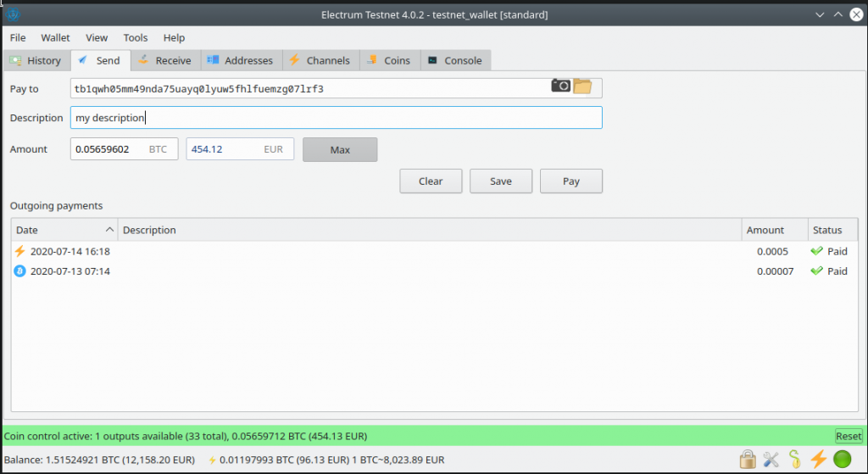
Task: Open the Console tab
Action: point(455,60)
